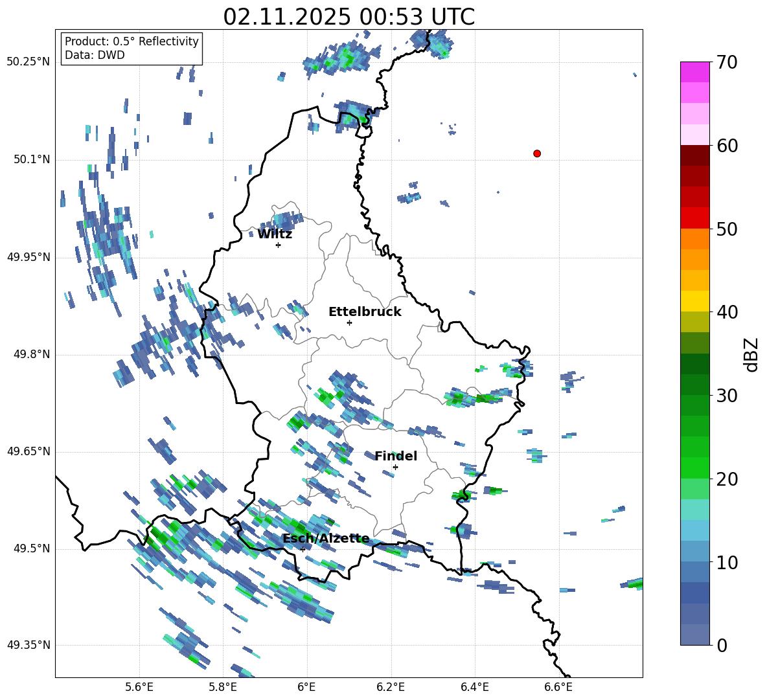
Task: Click the yellow colorbar segment near 40
Action: click(694, 301)
